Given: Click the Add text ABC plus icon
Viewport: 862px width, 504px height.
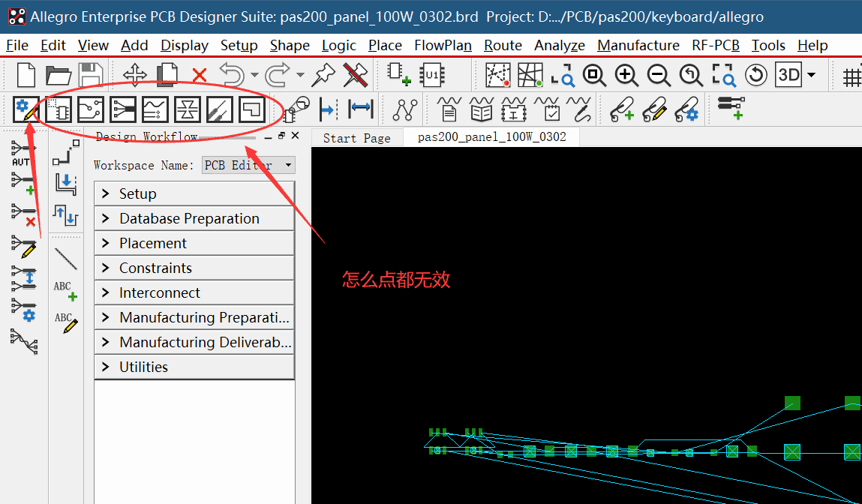Looking at the screenshot, I should tap(65, 291).
